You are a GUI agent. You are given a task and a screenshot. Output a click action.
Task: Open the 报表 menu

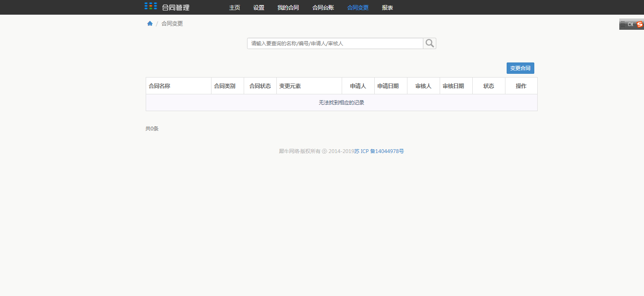pyautogui.click(x=388, y=8)
